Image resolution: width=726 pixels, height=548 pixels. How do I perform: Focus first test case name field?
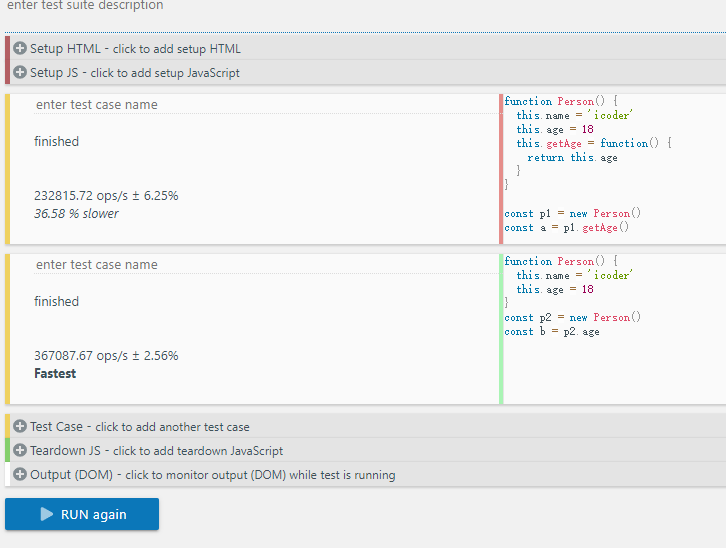266,105
